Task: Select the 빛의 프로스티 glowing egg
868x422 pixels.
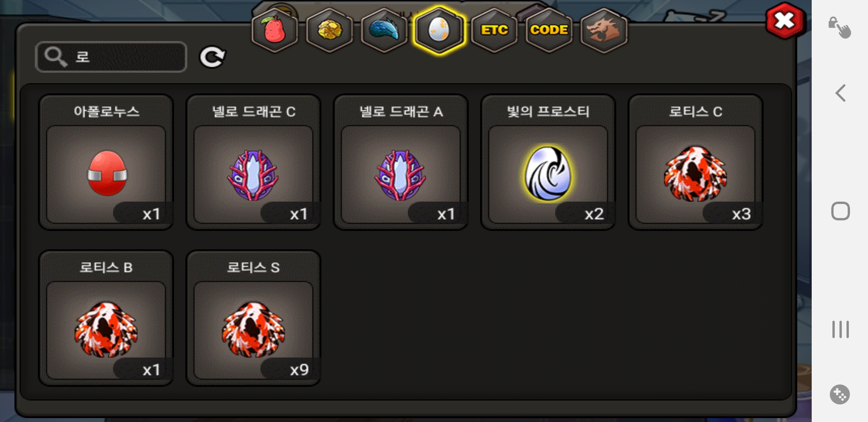Action: 548,162
